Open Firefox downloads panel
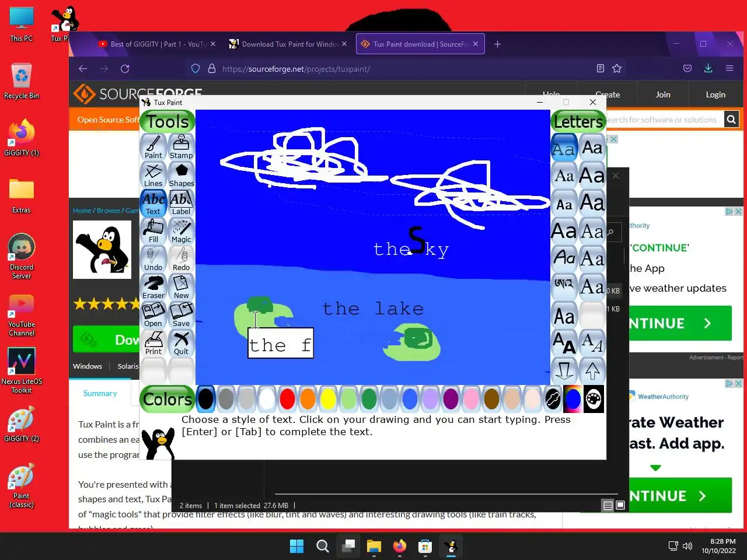747x560 pixels. (x=708, y=69)
